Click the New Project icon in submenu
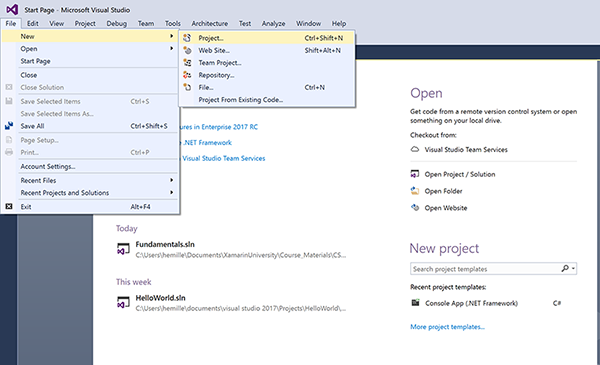Viewport: 600px width, 365px height. click(187, 37)
